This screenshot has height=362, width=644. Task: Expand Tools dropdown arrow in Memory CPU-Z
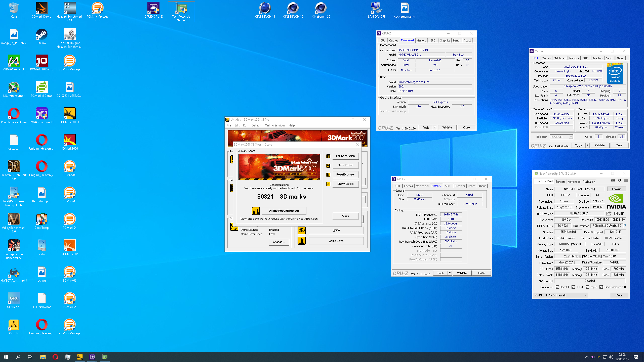click(450, 273)
